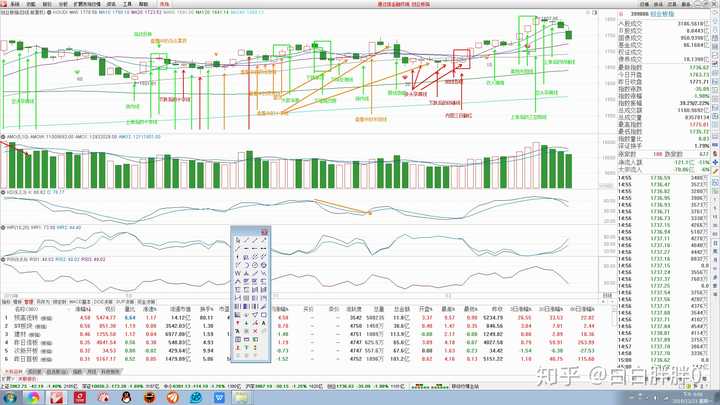Select table row 3 with price 1255.58
Image resolution: width=720 pixels, height=405 pixels.
[x=308, y=334]
